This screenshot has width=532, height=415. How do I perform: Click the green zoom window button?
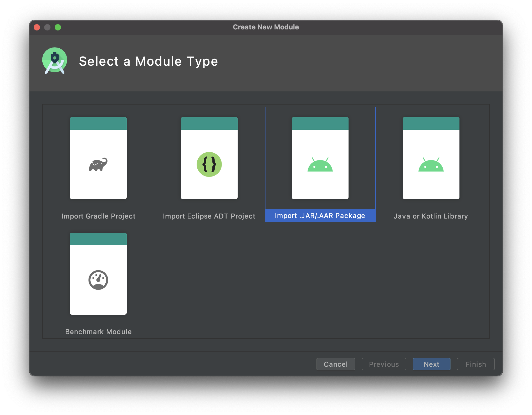(58, 27)
